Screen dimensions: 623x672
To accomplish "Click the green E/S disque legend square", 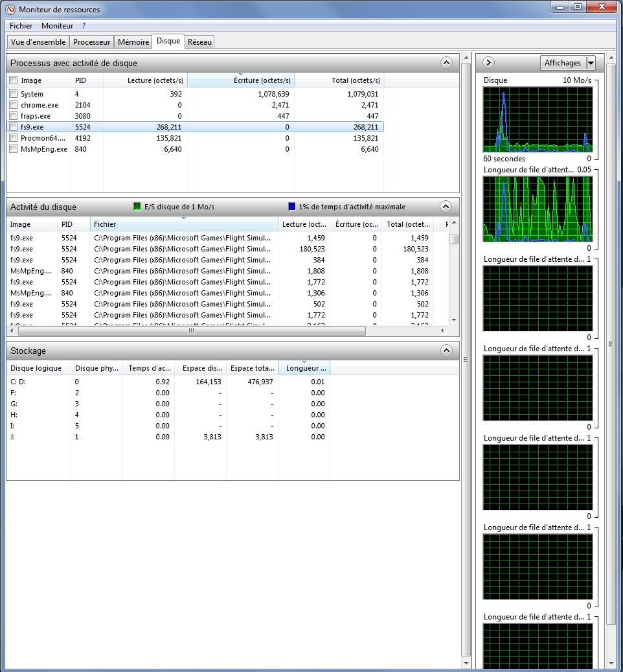I will [137, 207].
